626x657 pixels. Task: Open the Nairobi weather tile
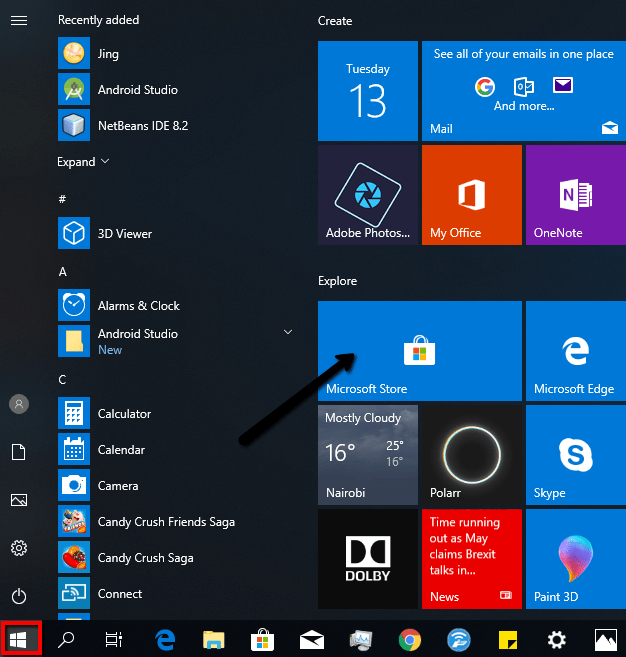[x=368, y=455]
